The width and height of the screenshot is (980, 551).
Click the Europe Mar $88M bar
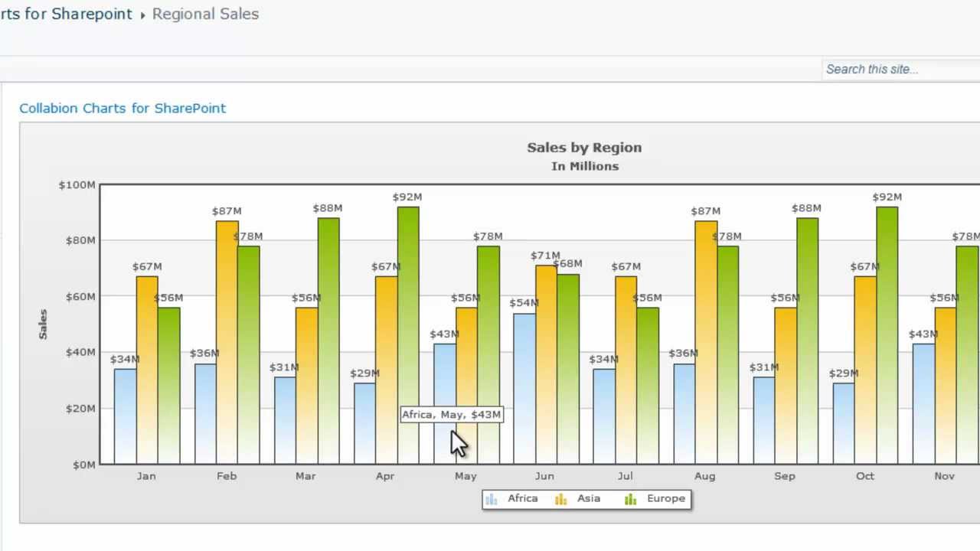[328, 341]
